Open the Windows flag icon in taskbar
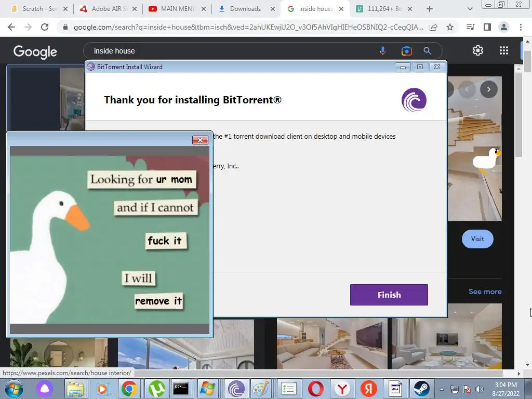The width and height of the screenshot is (532, 399). click(207, 389)
